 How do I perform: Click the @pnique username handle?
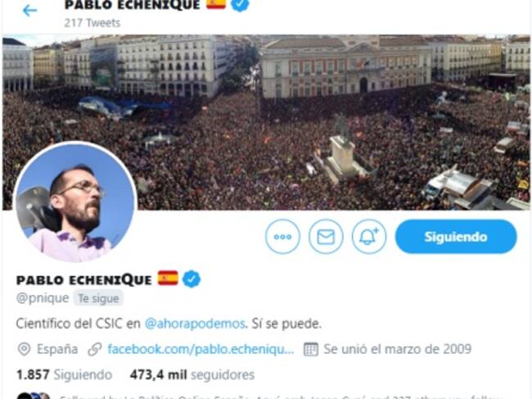click(x=43, y=298)
